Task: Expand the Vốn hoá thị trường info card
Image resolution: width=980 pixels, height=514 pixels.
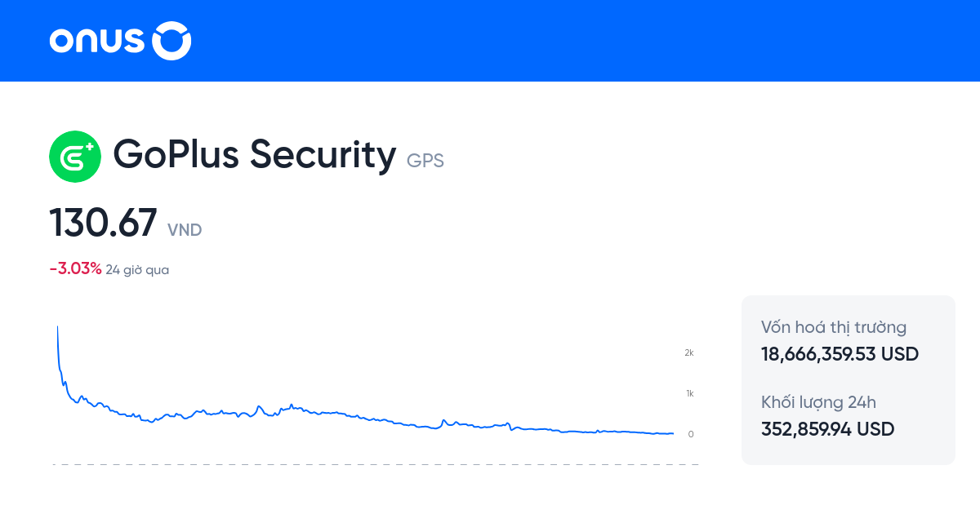Action: coord(833,327)
